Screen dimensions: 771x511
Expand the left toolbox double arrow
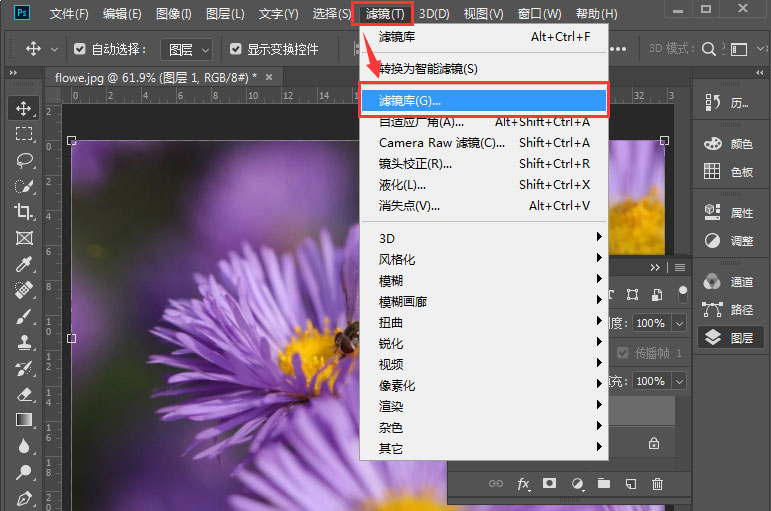(13, 72)
